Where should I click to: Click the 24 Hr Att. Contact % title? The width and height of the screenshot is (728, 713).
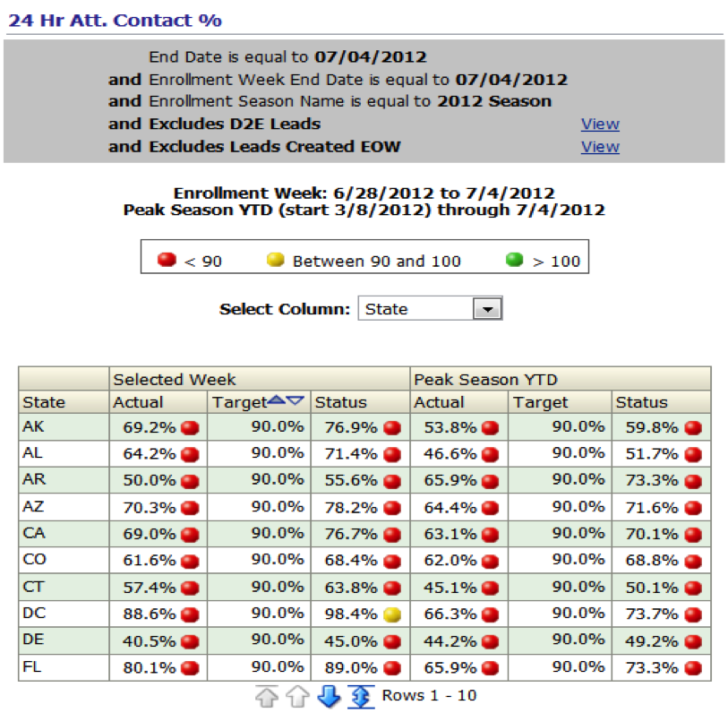point(115,20)
